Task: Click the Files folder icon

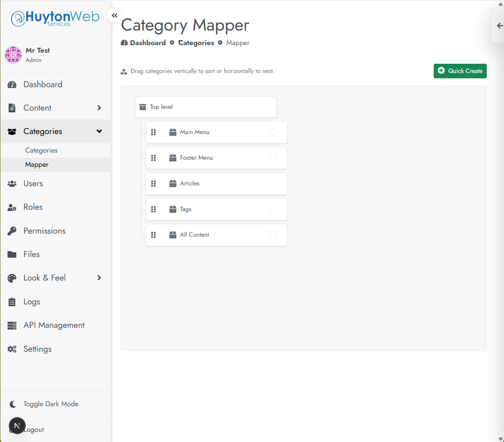Action: [12, 254]
